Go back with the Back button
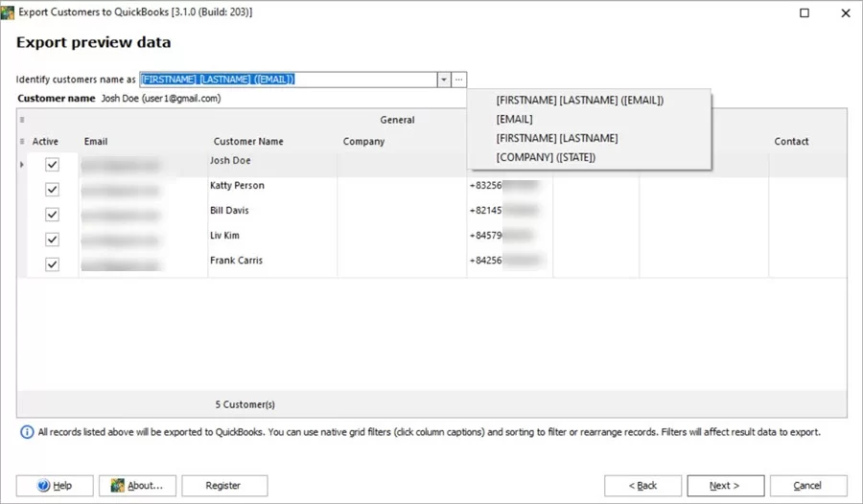 click(x=642, y=486)
